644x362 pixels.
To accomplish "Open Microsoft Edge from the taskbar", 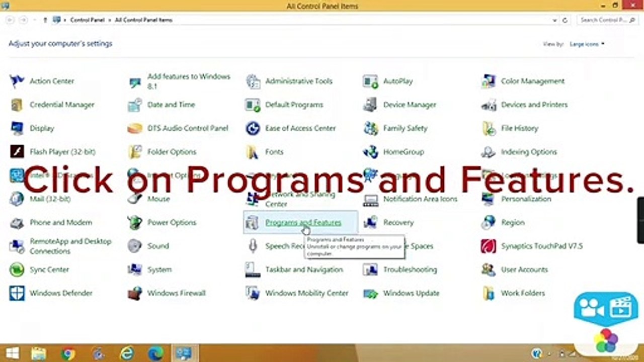I will pyautogui.click(x=156, y=353).
